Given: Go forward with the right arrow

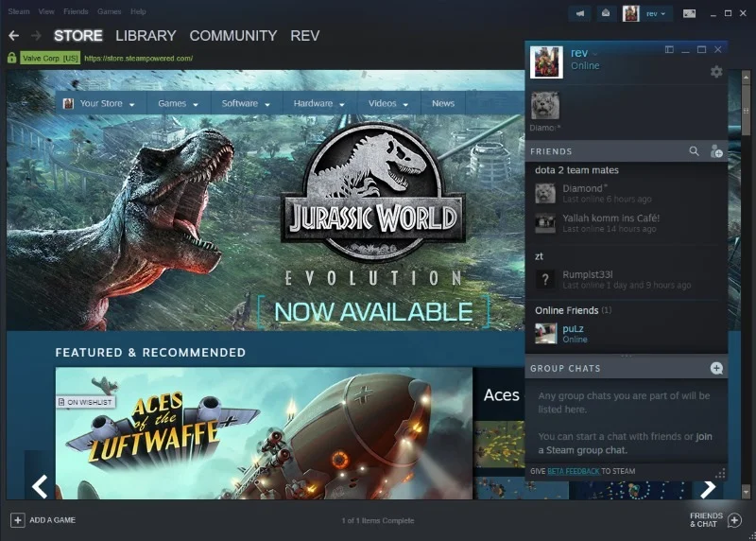Looking at the screenshot, I should click(36, 36).
